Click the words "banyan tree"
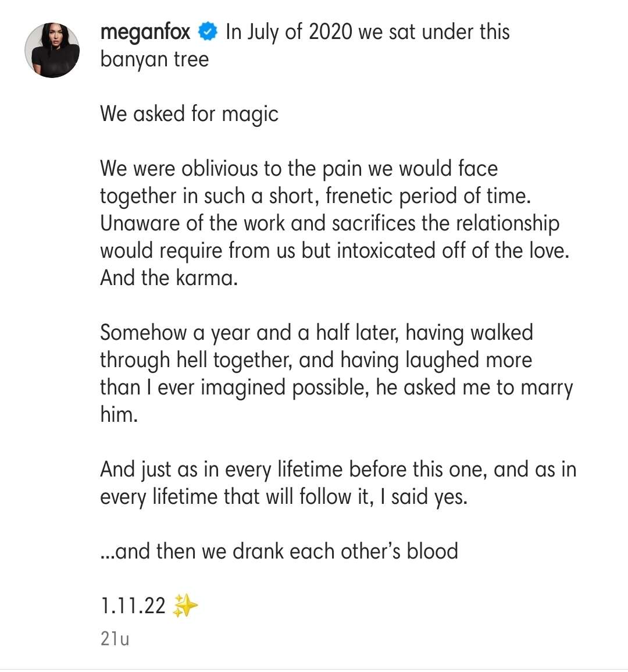628x672 pixels. tap(154, 59)
